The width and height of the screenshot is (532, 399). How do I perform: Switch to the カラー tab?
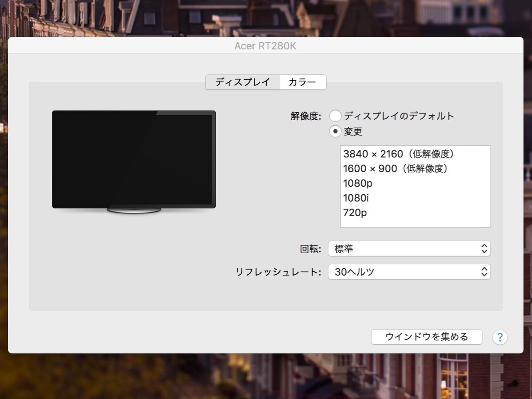point(303,82)
